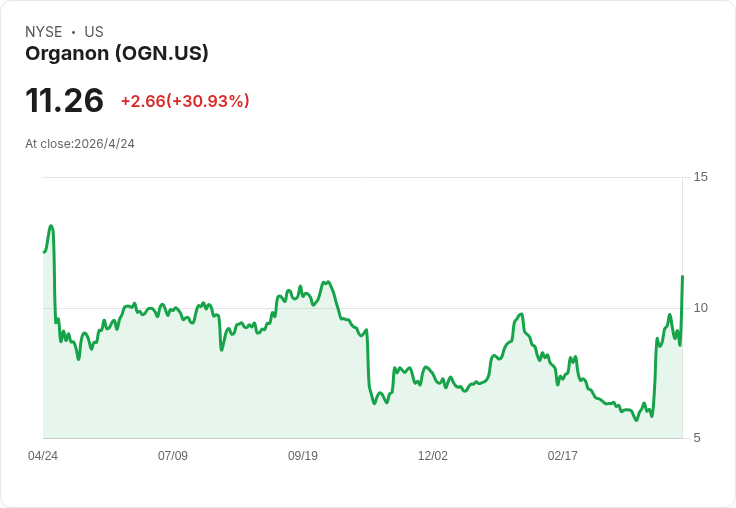Click the early peak near 04/24 on chart

[51, 226]
